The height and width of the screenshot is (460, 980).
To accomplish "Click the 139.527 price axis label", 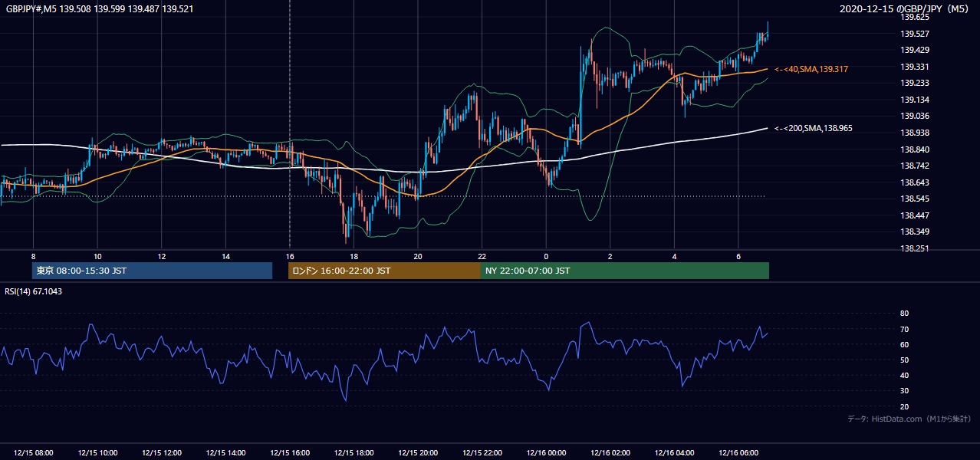I will (x=915, y=34).
